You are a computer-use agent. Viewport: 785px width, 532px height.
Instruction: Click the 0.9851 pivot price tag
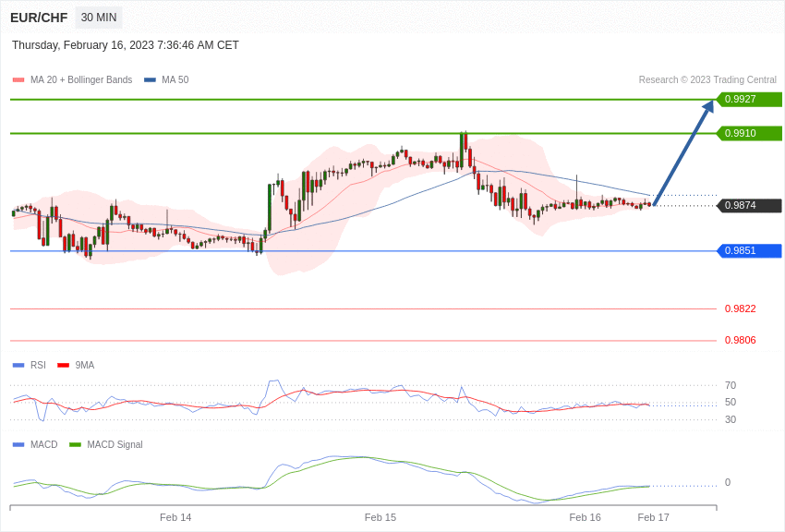[749, 250]
